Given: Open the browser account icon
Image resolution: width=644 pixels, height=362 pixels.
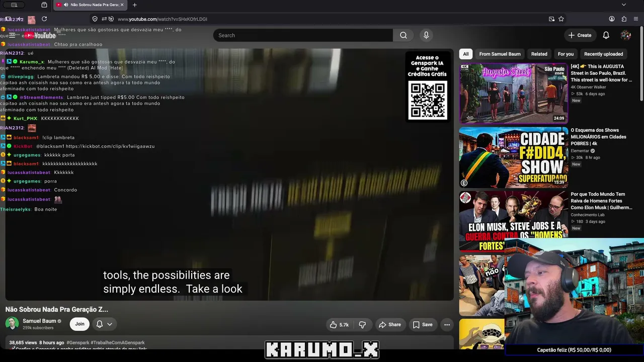Looking at the screenshot, I should tap(612, 19).
